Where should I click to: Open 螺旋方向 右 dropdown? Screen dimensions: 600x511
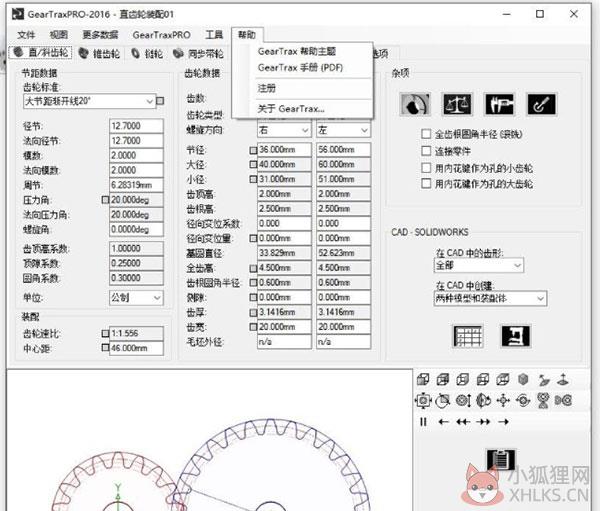(x=284, y=131)
